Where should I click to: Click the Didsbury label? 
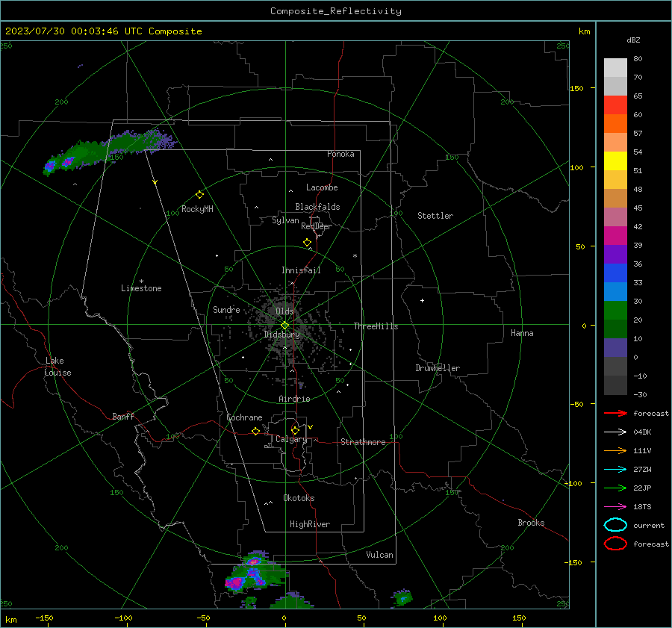click(x=281, y=335)
